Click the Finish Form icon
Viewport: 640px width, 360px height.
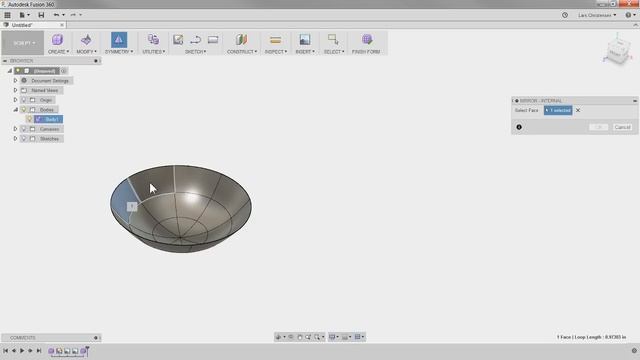(367, 40)
